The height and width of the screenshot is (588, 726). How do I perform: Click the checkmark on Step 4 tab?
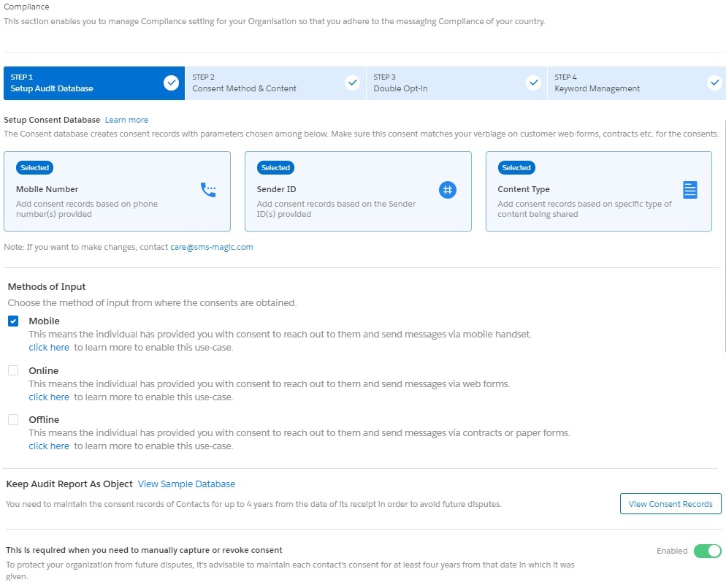tap(714, 83)
